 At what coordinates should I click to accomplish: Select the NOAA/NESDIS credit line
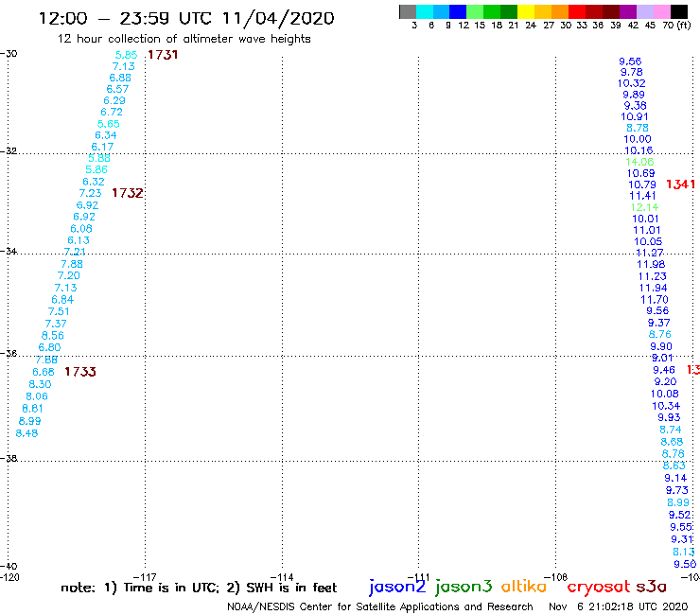point(380,606)
